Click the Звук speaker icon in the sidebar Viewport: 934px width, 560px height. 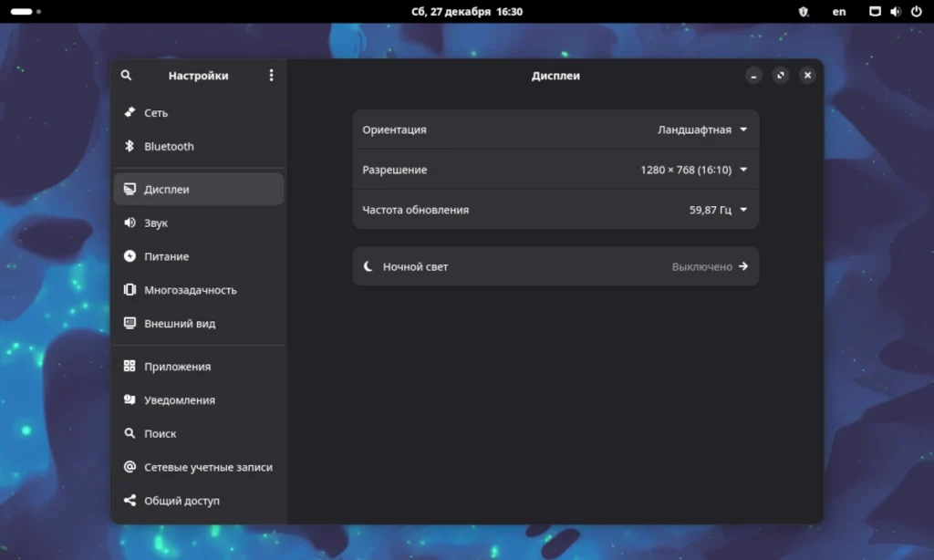(130, 223)
